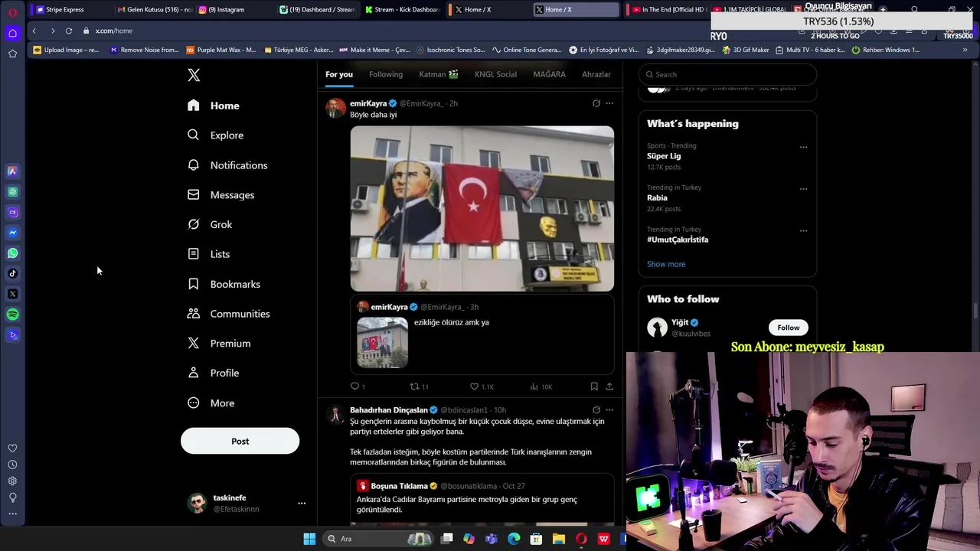
Task: Expand the More menu in sidebar
Action: [x=211, y=403]
